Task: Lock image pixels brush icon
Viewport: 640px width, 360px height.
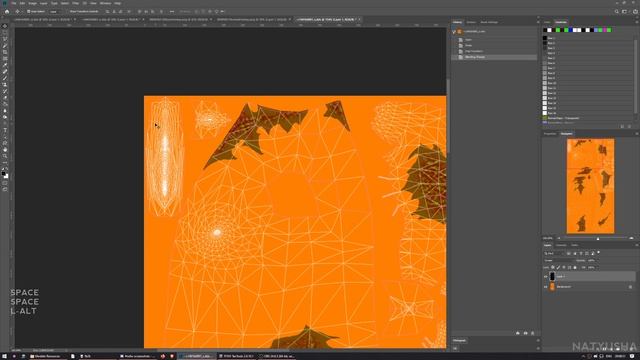Action: [558, 267]
